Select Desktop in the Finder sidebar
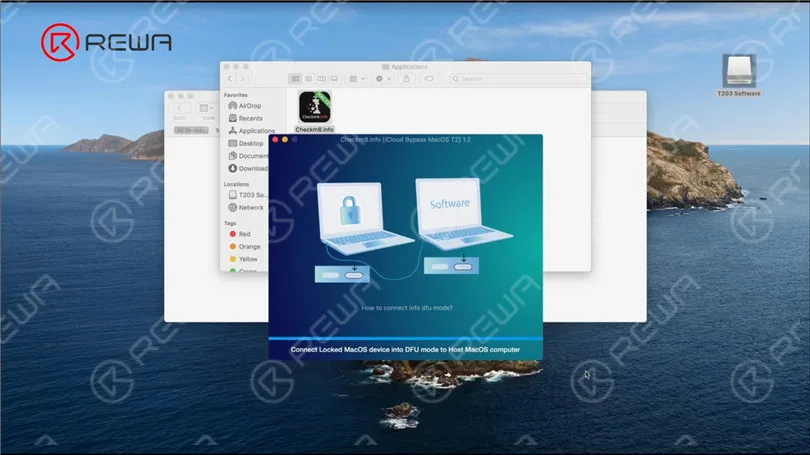Viewport: 810px width, 455px height. pos(246,143)
